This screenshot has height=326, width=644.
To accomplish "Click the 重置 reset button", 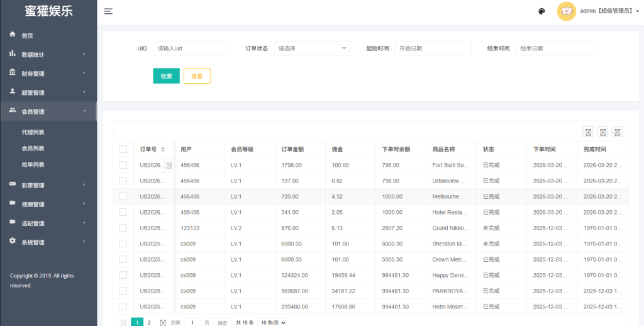I will [x=197, y=76].
